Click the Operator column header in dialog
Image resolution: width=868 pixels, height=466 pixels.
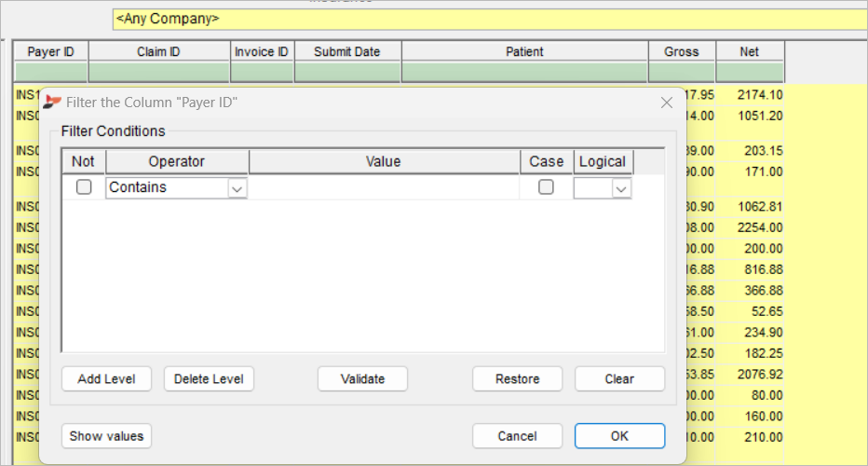(177, 161)
